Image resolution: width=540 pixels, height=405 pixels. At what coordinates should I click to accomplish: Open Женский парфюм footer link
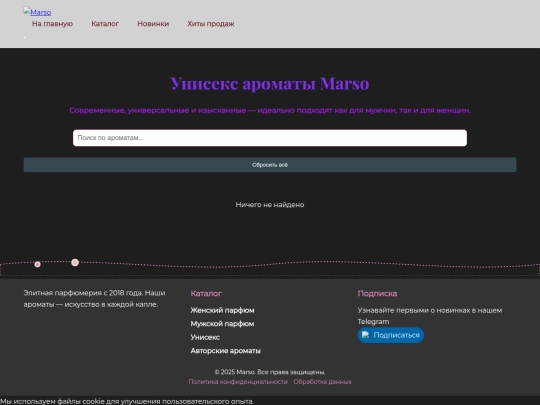pyautogui.click(x=222, y=310)
